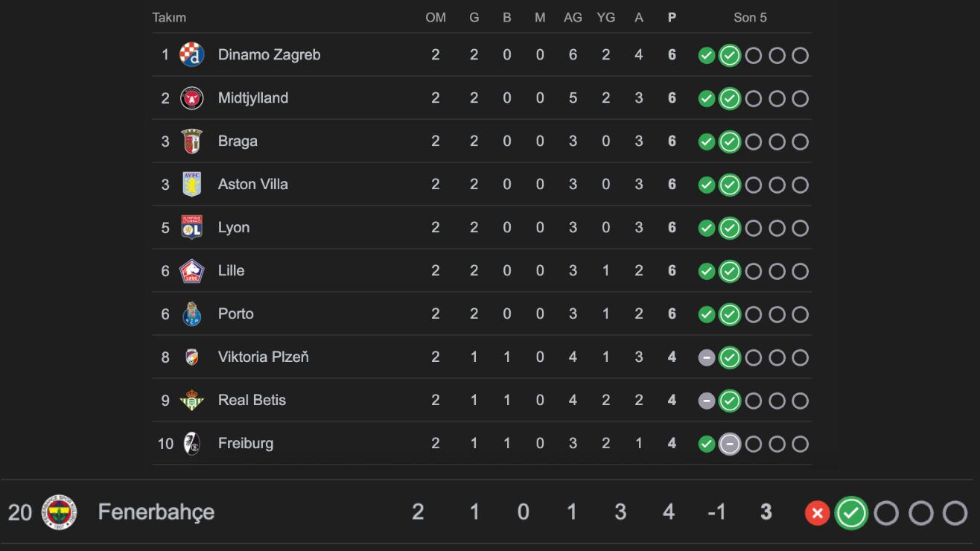Click the P points column header
This screenshot has width=980, height=551.
point(672,18)
